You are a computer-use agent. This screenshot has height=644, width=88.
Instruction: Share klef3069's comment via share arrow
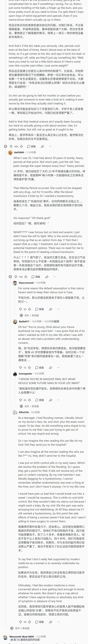pos(47,277)
